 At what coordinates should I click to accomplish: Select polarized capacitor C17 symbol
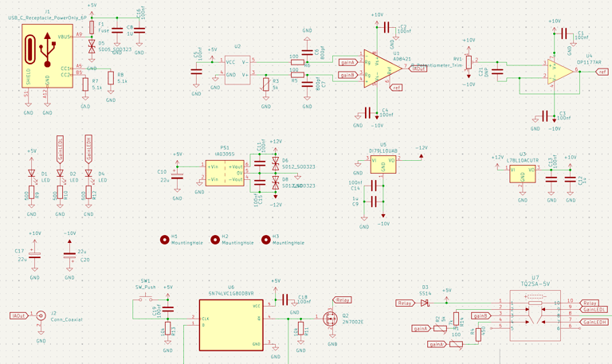(x=35, y=255)
